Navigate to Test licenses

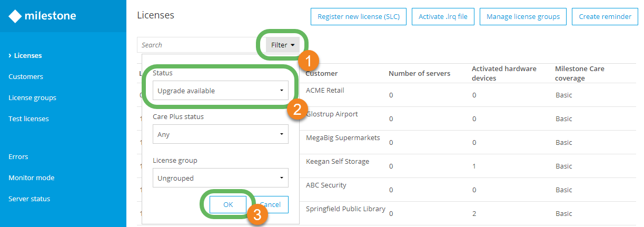(x=28, y=119)
